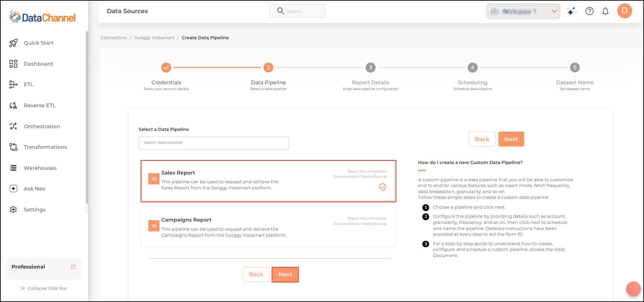Go to Orchestration menu item

click(x=42, y=126)
